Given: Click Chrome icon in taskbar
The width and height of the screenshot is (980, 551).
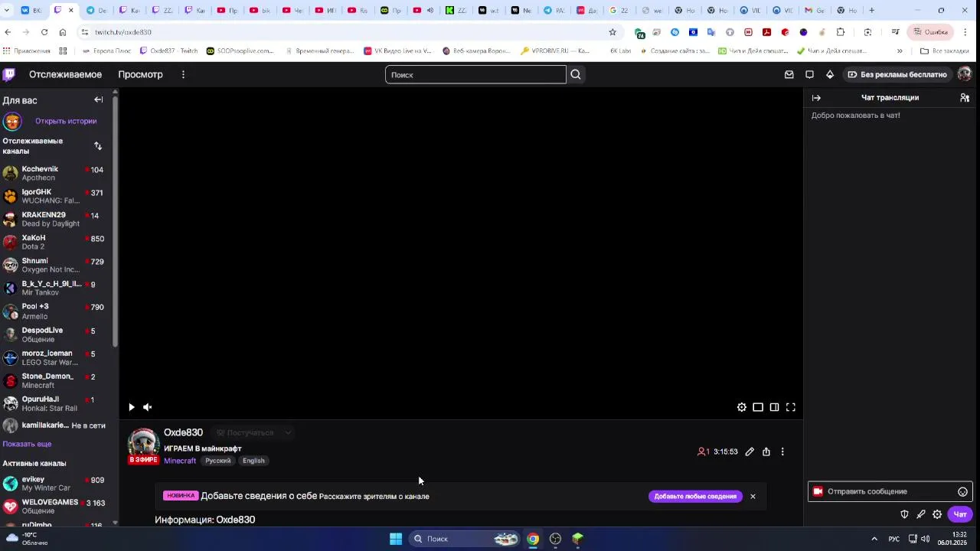Looking at the screenshot, I should [533, 539].
